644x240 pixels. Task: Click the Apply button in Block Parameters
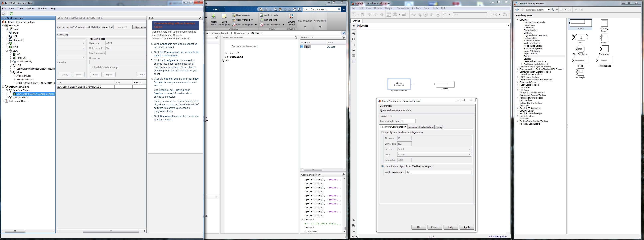coord(467,227)
